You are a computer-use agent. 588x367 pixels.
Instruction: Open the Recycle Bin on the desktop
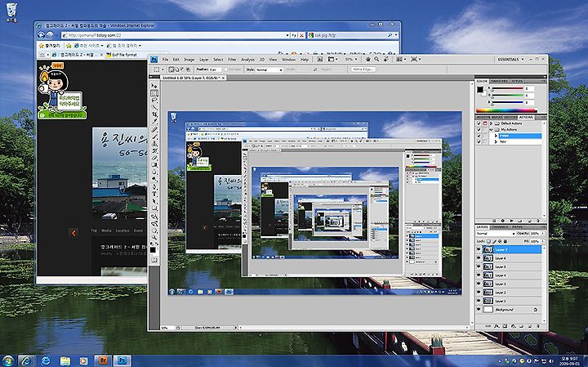click(x=11, y=12)
